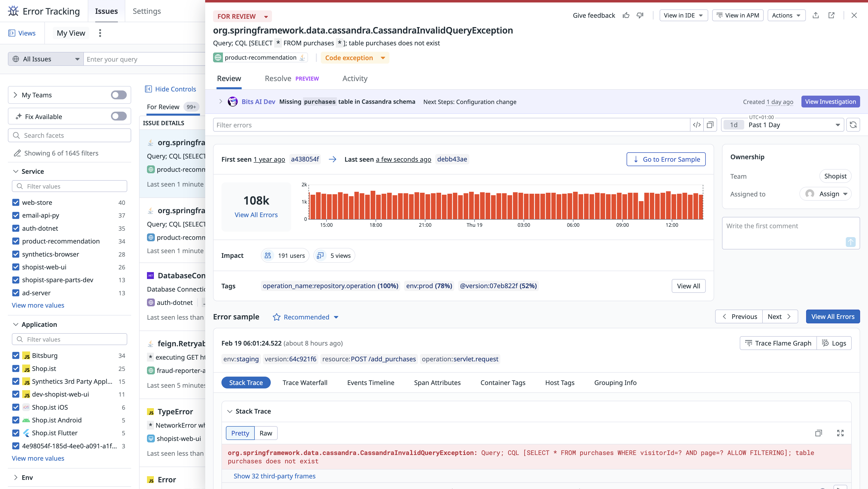868x489 pixels.
Task: Copy stack trace using copy icon
Action: [x=818, y=433]
